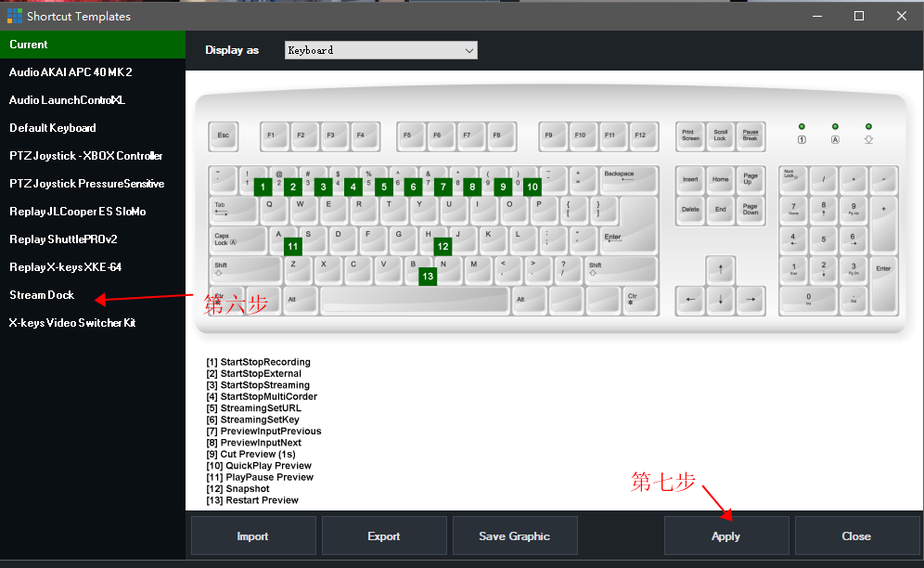Image resolution: width=924 pixels, height=568 pixels.
Task: Click the green shortcut marker 10
Action: pyautogui.click(x=533, y=187)
